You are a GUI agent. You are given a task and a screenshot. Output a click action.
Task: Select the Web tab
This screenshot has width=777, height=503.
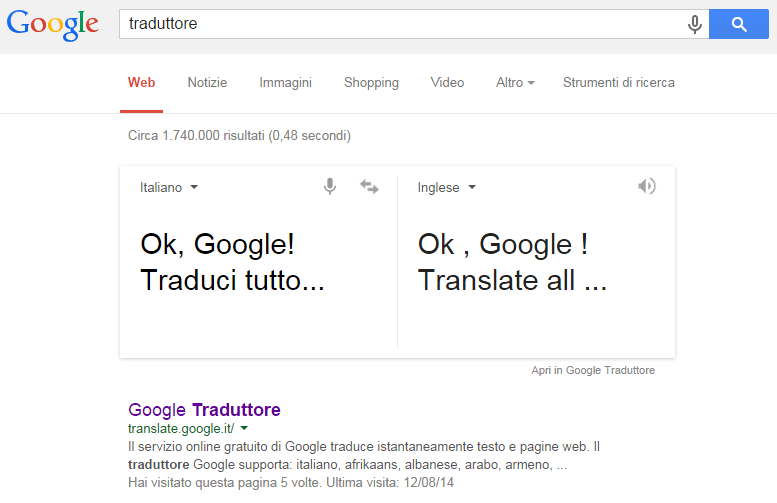(x=141, y=82)
